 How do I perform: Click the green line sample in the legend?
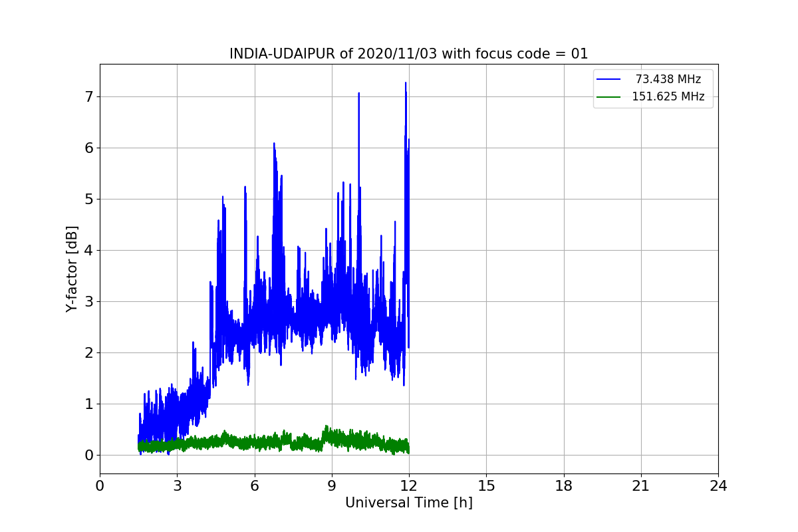tap(608, 97)
